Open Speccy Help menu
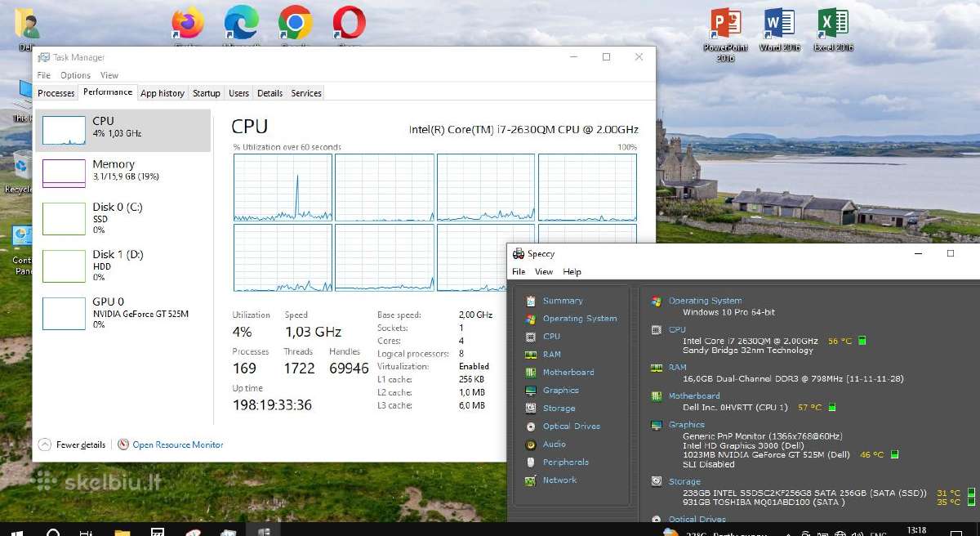 pyautogui.click(x=572, y=271)
